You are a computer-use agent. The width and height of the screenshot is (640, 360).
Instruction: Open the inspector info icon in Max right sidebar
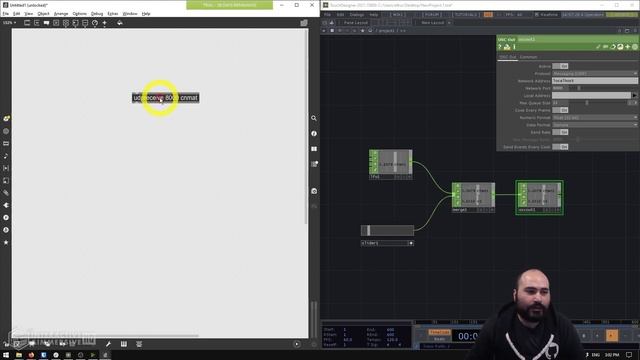[x=314, y=133]
